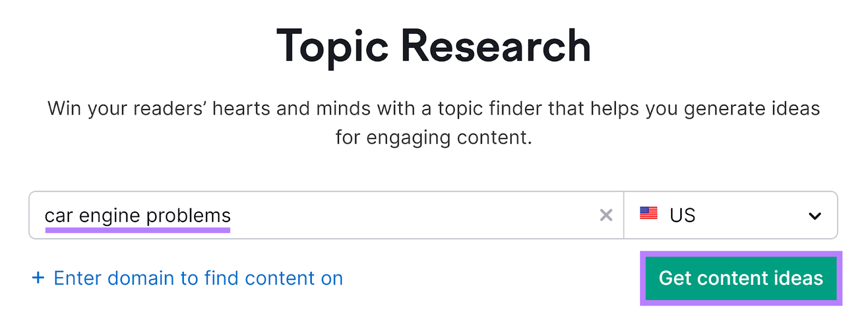Open the US country database dropdown
This screenshot has height=331, width=868.
(730, 215)
